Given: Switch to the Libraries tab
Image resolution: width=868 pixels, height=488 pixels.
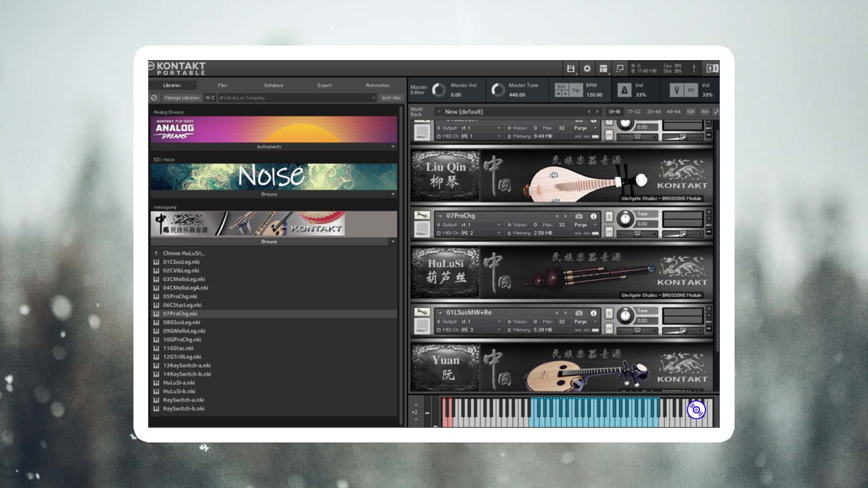Looking at the screenshot, I should 172,85.
